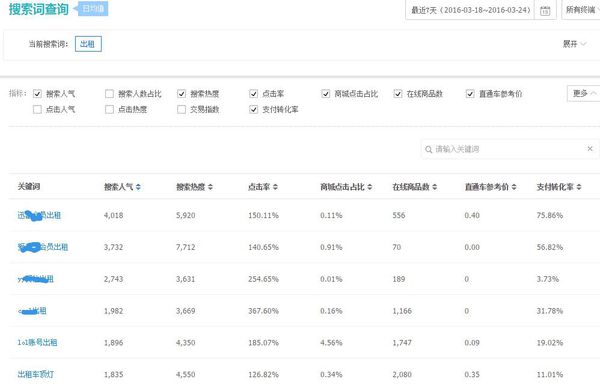The width and height of the screenshot is (600, 388).
Task: Select the 4.56% mall click share cell
Action: pyautogui.click(x=331, y=342)
